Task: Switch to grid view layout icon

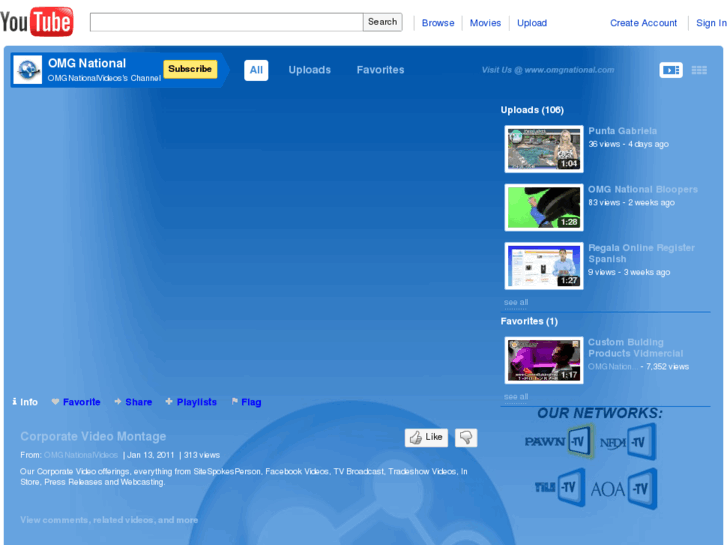Action: [699, 70]
